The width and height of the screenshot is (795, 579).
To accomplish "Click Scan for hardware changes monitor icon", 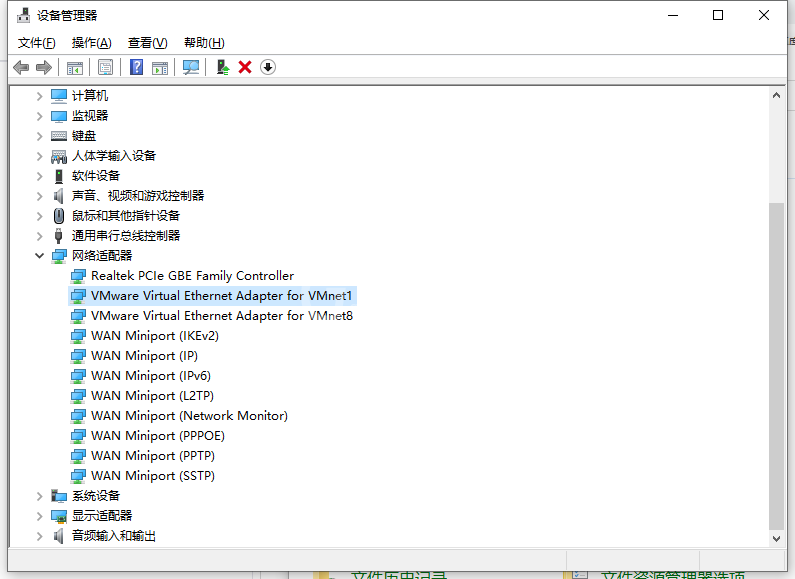I will (x=191, y=67).
